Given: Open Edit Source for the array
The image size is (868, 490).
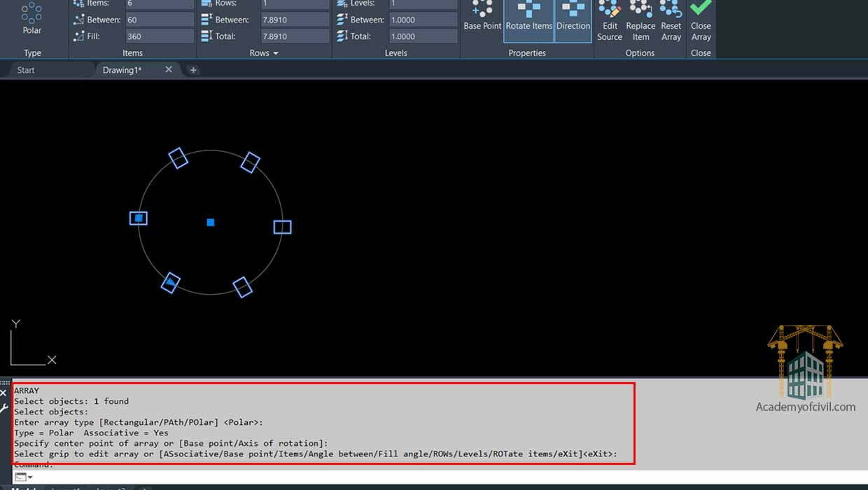Looking at the screenshot, I should [610, 21].
